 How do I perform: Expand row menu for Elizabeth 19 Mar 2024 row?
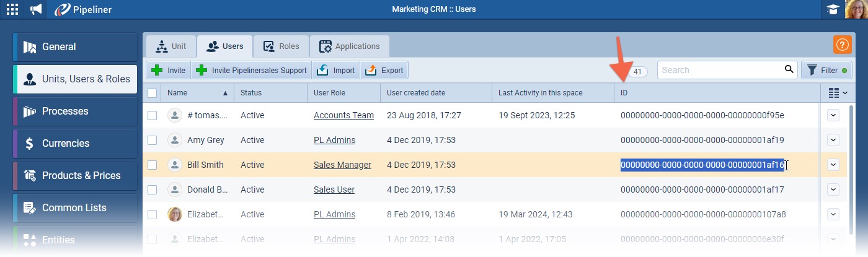click(x=833, y=214)
